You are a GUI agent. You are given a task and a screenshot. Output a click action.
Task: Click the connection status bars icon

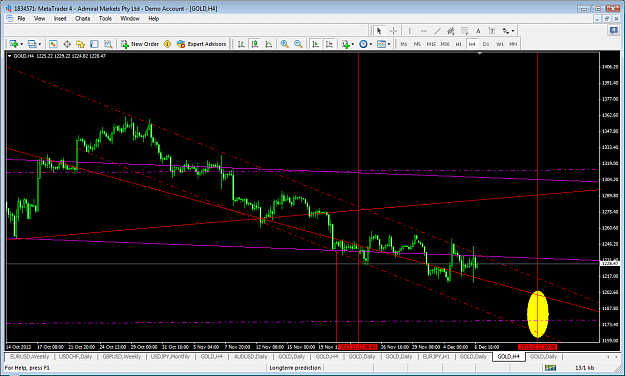click(550, 367)
